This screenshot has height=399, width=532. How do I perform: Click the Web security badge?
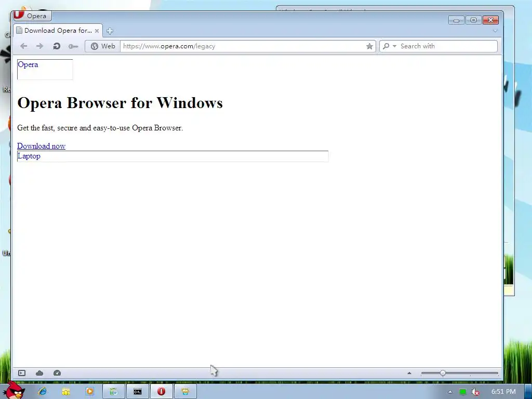point(103,46)
